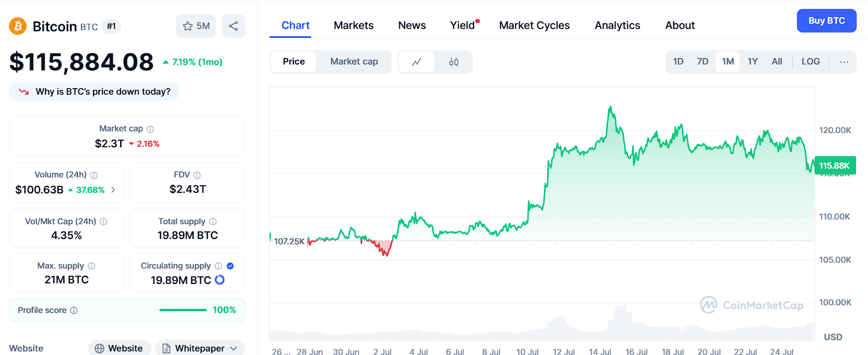Open the Whitepaper dropdown

tap(200, 348)
